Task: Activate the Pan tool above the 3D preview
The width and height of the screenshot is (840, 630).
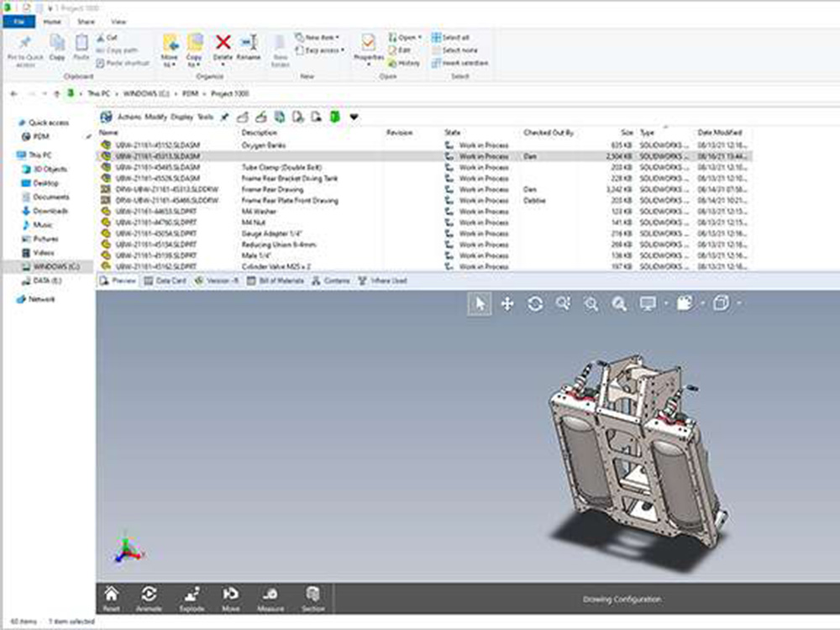Action: pos(507,304)
